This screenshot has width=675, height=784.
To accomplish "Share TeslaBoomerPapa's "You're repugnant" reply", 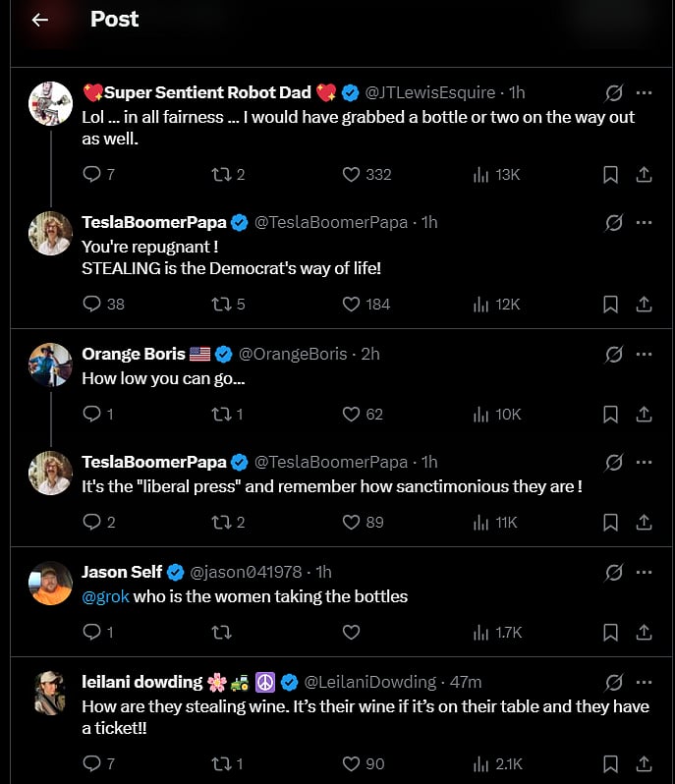I will click(644, 305).
